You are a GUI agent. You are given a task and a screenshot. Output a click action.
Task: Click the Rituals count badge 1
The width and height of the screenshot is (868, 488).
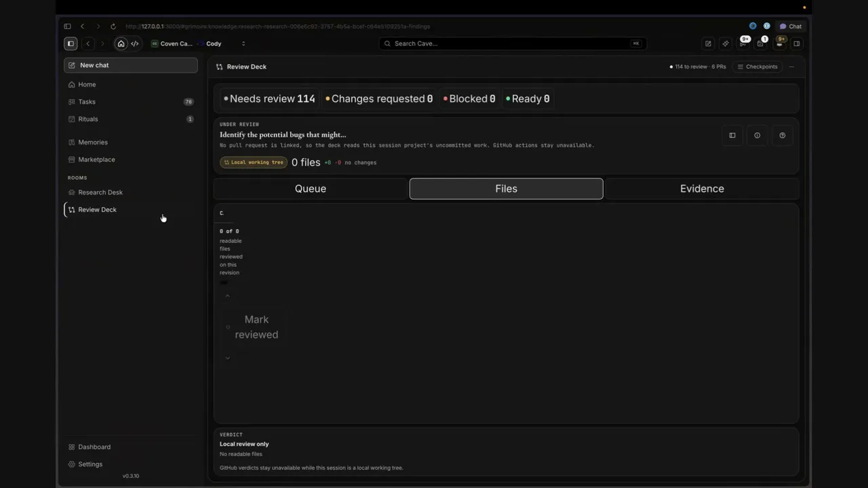(x=190, y=119)
